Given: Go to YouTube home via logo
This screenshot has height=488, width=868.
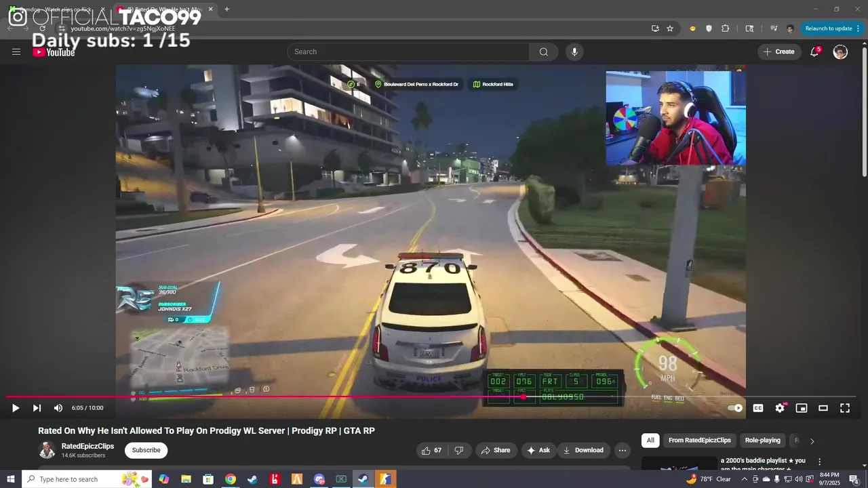Looking at the screenshot, I should pyautogui.click(x=54, y=52).
